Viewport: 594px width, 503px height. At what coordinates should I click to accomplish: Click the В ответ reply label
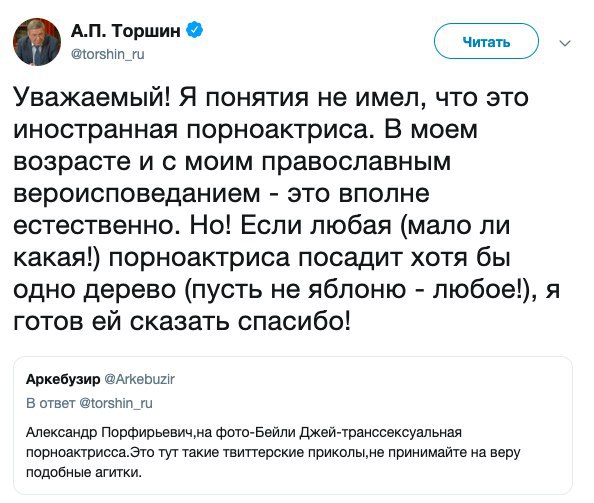pyautogui.click(x=51, y=403)
